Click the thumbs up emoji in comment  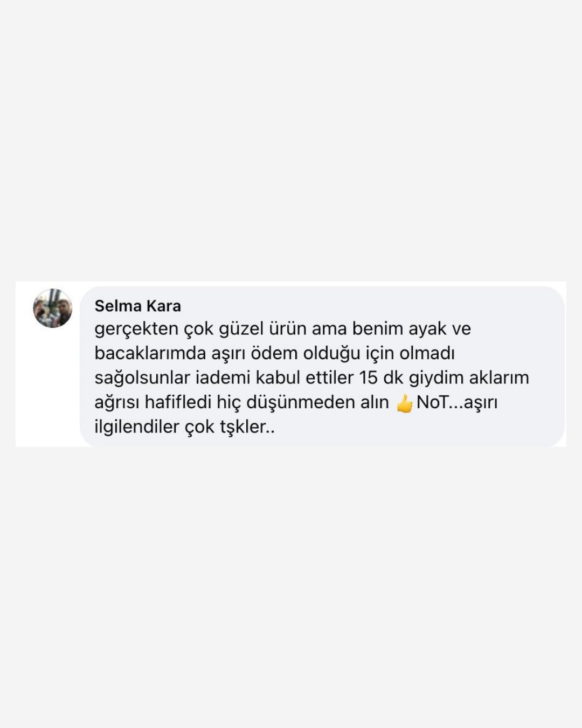tap(404, 403)
